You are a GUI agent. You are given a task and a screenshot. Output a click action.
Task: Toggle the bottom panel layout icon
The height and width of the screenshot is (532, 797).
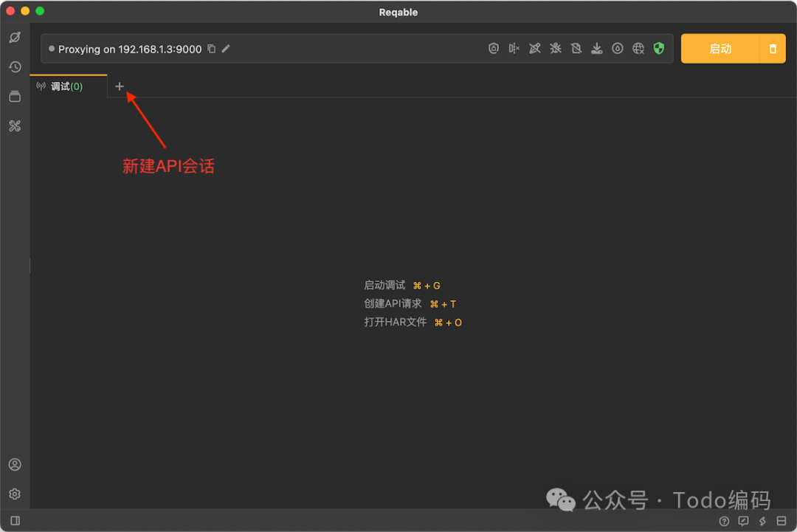coord(781,521)
